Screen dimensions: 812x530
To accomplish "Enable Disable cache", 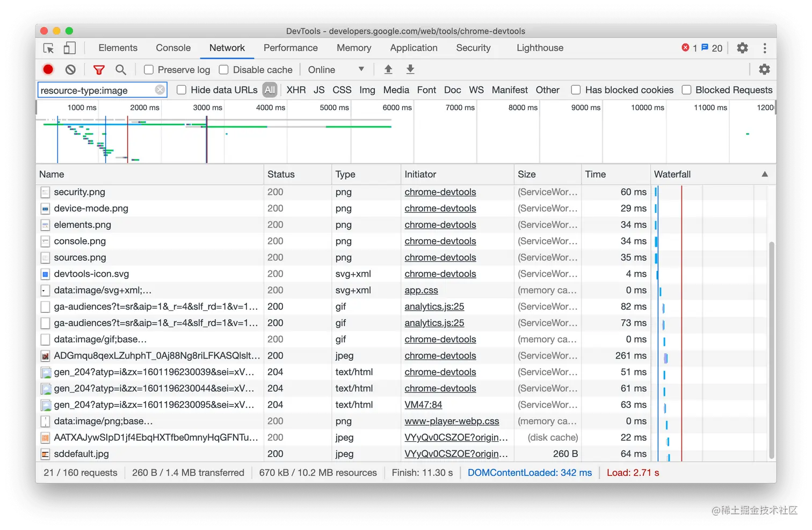I will [223, 69].
